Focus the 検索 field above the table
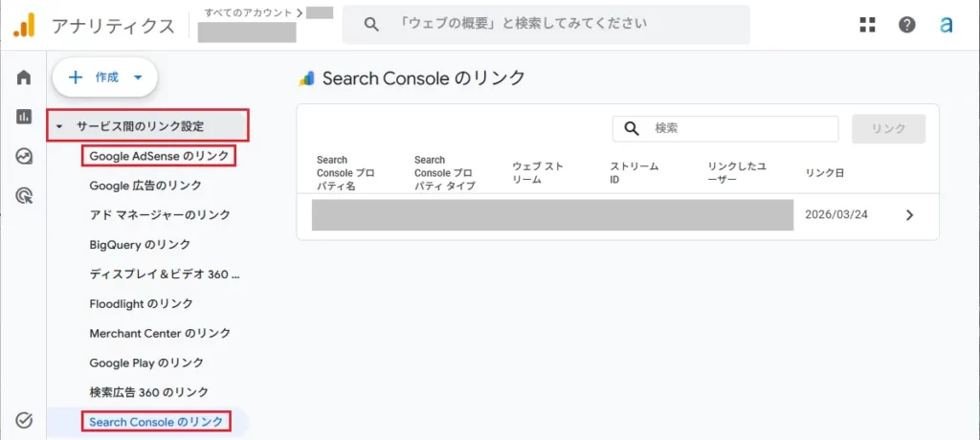The image size is (980, 440). click(x=725, y=129)
